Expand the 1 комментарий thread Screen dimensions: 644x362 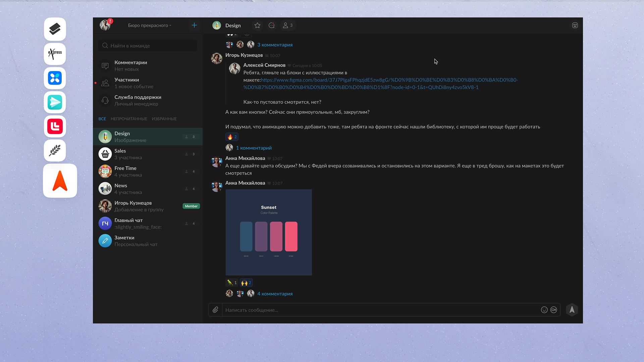click(x=254, y=148)
